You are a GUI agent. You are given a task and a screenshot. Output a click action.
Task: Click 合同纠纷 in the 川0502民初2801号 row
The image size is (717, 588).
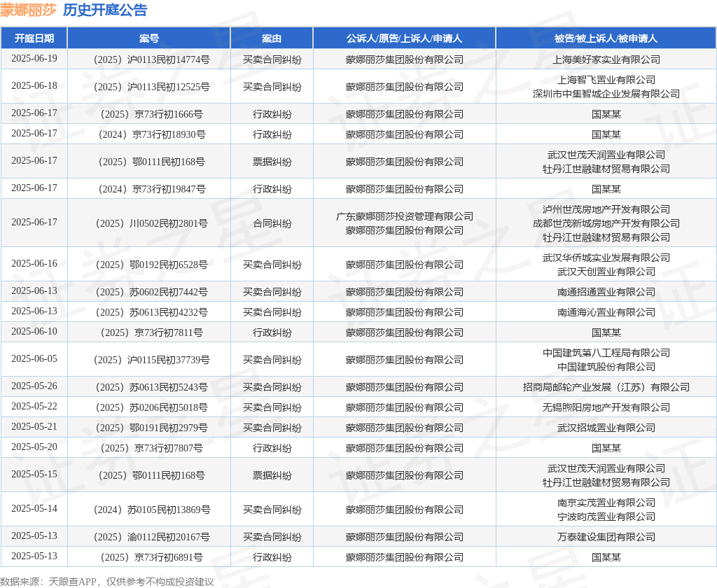(272, 223)
